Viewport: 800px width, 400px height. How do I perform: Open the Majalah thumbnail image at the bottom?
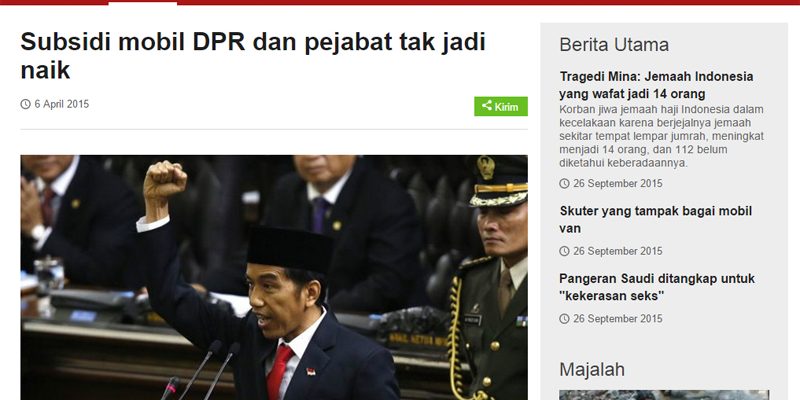664,395
